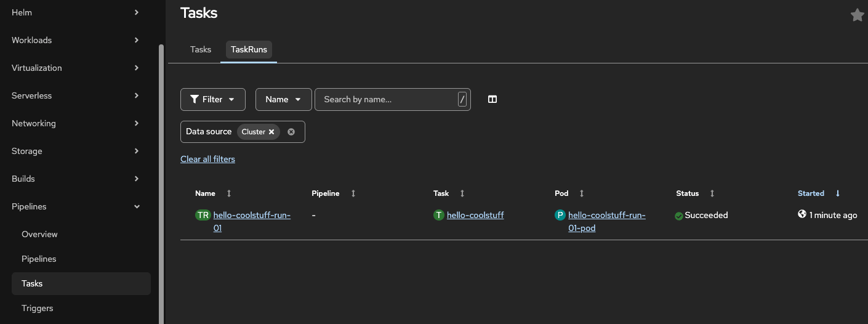Viewport: 868px width, 324px height.
Task: Toggle Started column sort direction
Action: 837,193
